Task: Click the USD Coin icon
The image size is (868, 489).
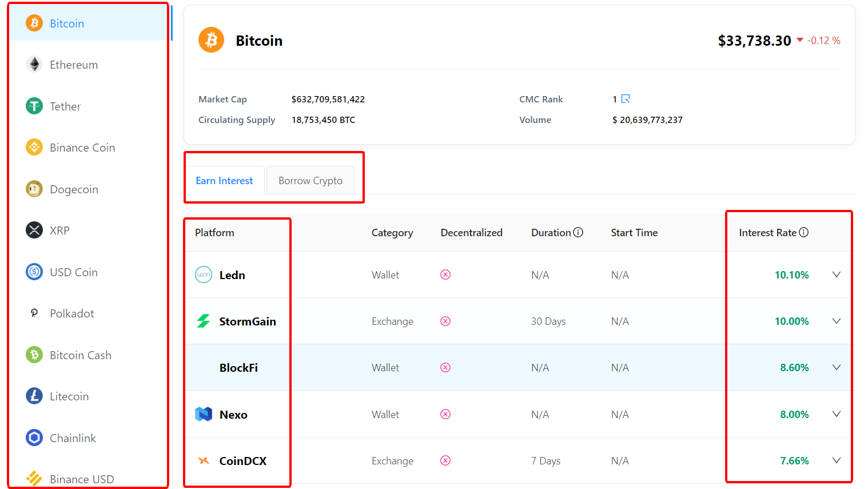Action: point(34,272)
